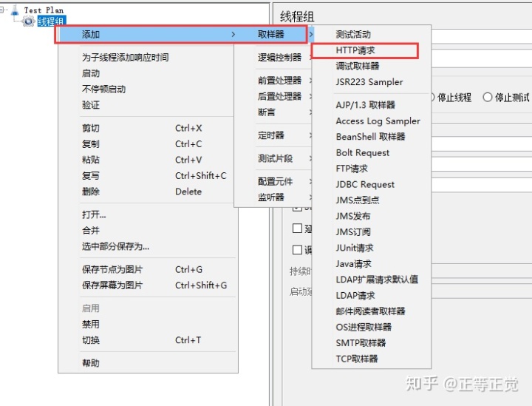This screenshot has width=532, height=406.
Task: Select Access Log Sampler entry
Action: tap(371, 121)
